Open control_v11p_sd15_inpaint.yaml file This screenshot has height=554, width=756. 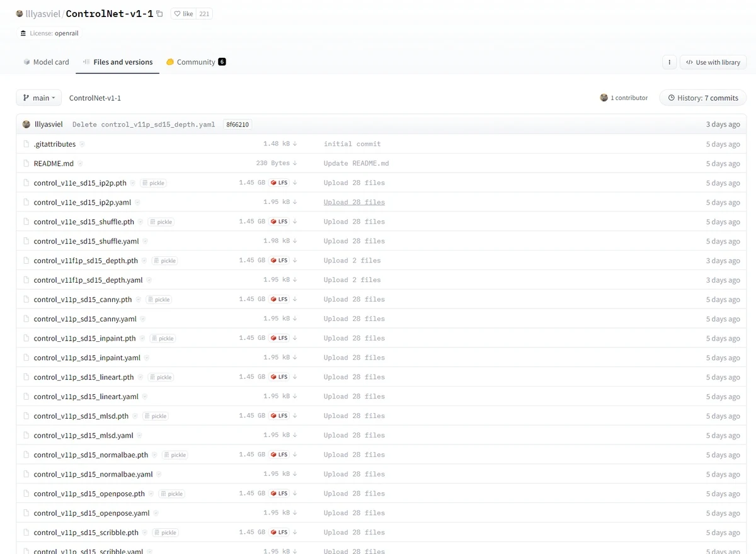point(87,358)
